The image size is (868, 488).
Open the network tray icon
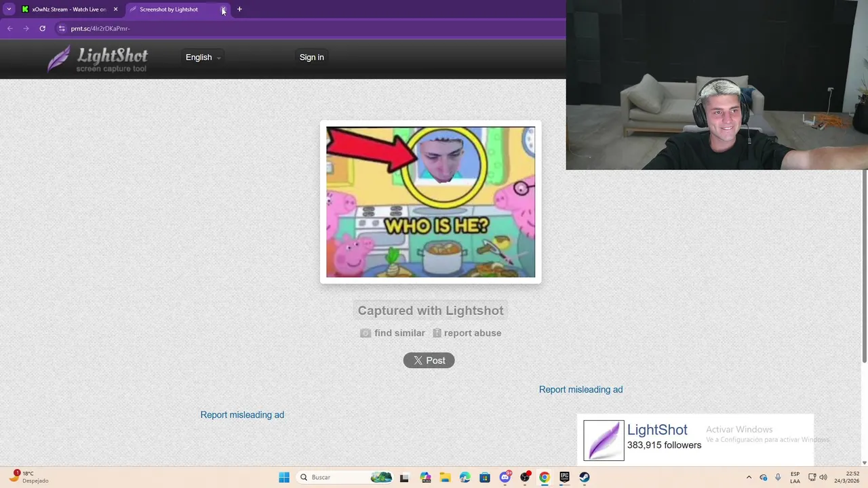click(812, 477)
